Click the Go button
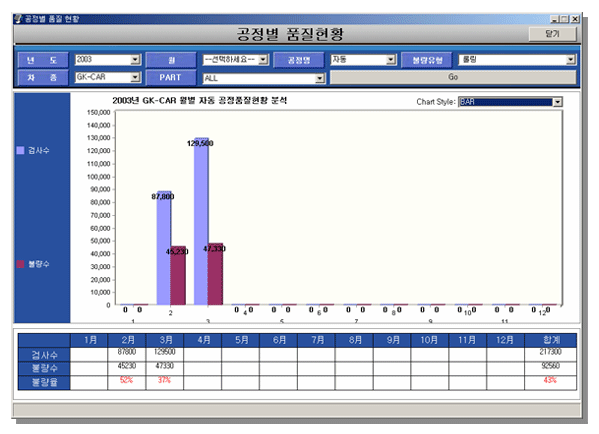Screen dimensions: 599x434 453,77
